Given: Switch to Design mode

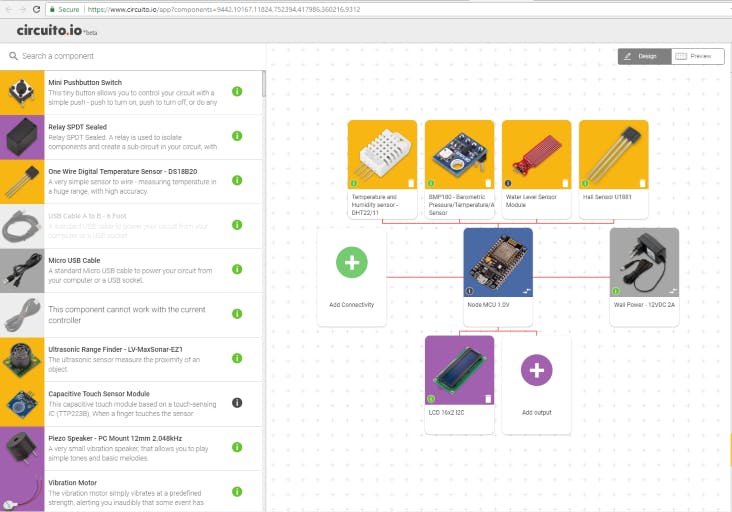Looking at the screenshot, I should [641, 56].
